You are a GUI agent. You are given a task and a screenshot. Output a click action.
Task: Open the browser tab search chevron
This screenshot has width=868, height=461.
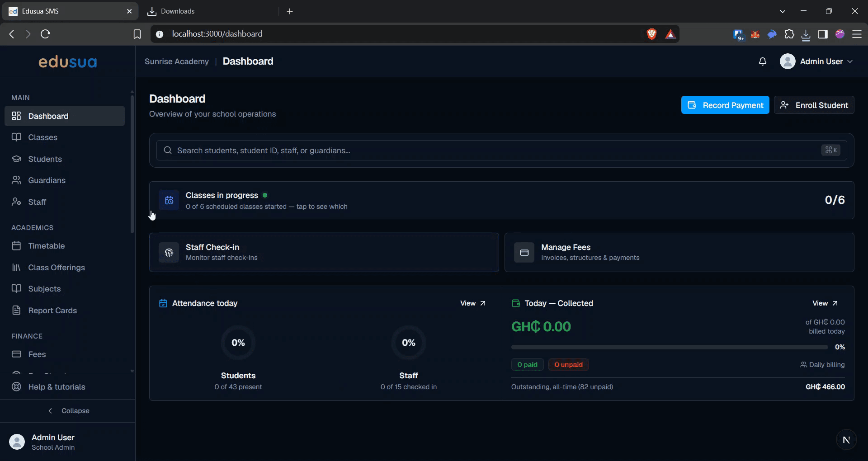pyautogui.click(x=783, y=11)
